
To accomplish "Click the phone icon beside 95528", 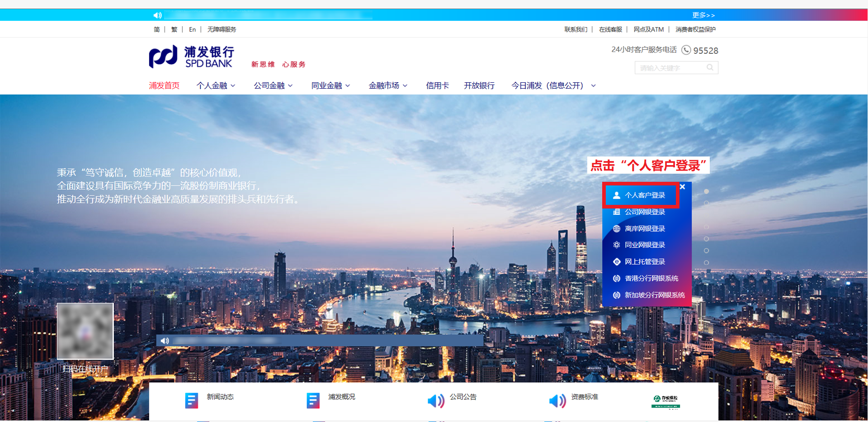I will (686, 50).
